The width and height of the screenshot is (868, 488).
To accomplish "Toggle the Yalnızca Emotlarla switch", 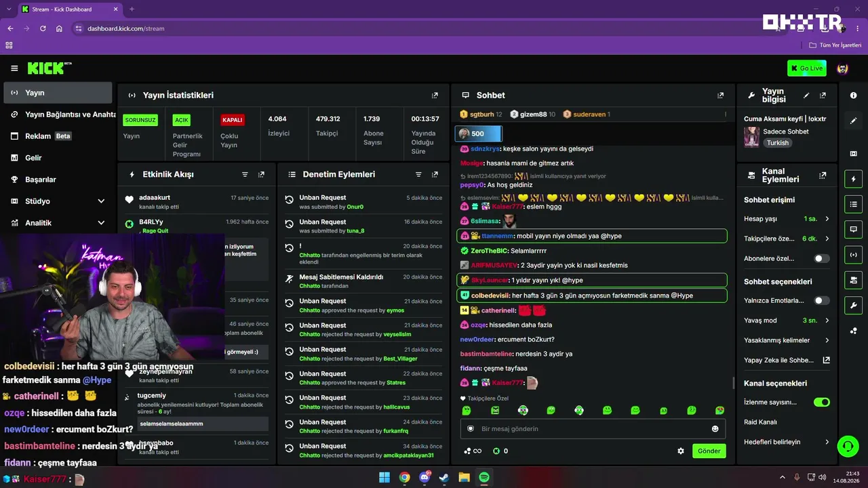I will 821,300.
